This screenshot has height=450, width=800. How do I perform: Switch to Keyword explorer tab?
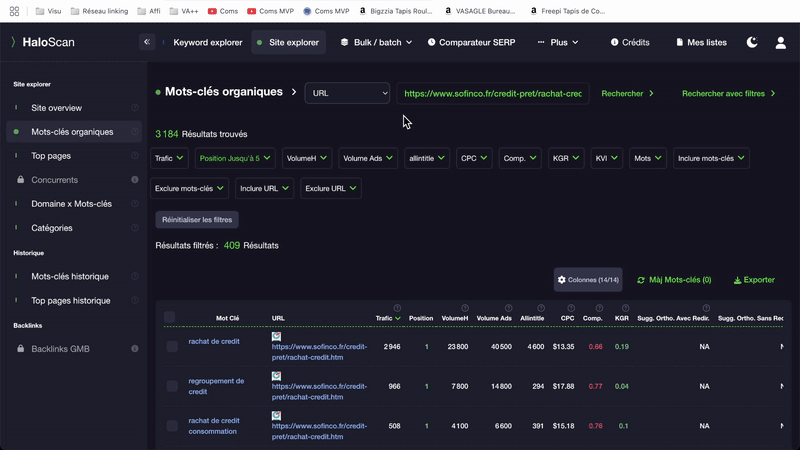pyautogui.click(x=208, y=42)
